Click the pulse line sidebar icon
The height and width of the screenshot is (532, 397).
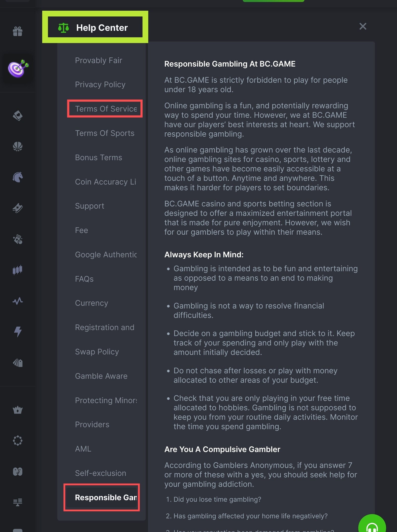(x=18, y=301)
